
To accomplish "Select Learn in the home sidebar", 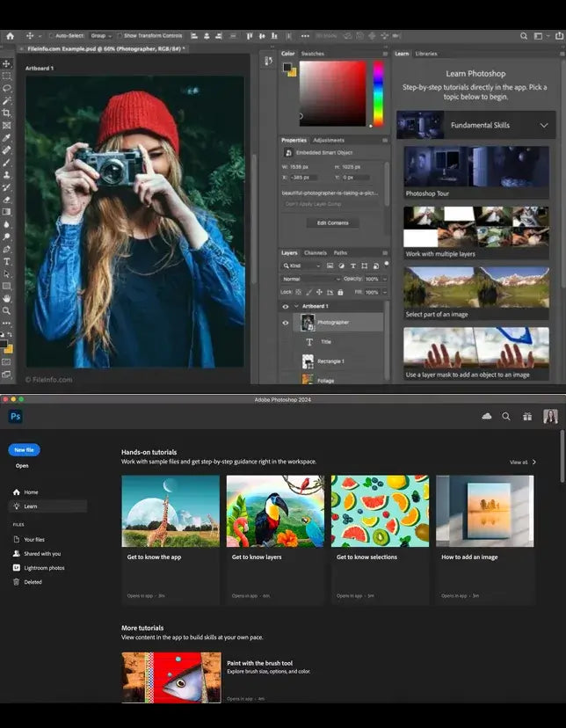I will pos(47,506).
